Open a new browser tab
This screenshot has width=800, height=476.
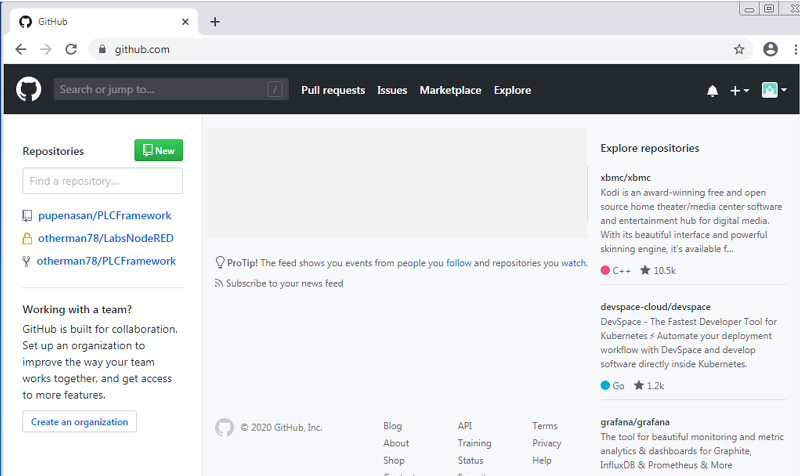coord(215,21)
